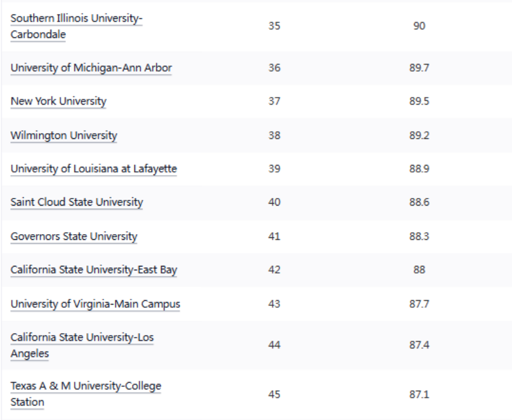
Task: Select the score cell showing 89.7
Action: 418,68
